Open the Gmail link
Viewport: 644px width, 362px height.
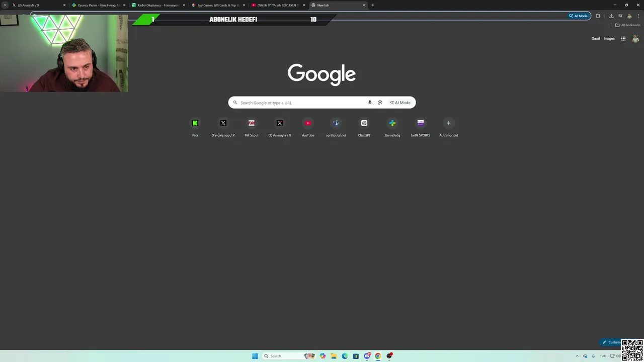(596, 39)
